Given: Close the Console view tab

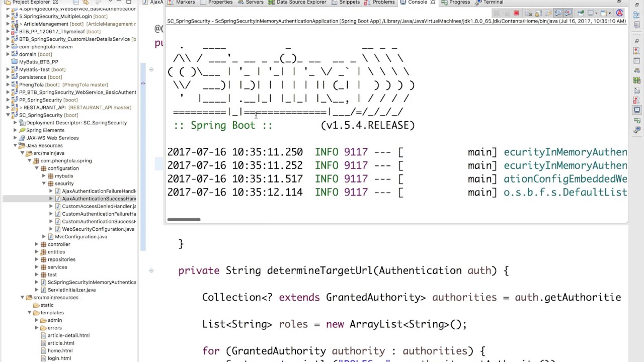Looking at the screenshot, I should pos(433,2).
